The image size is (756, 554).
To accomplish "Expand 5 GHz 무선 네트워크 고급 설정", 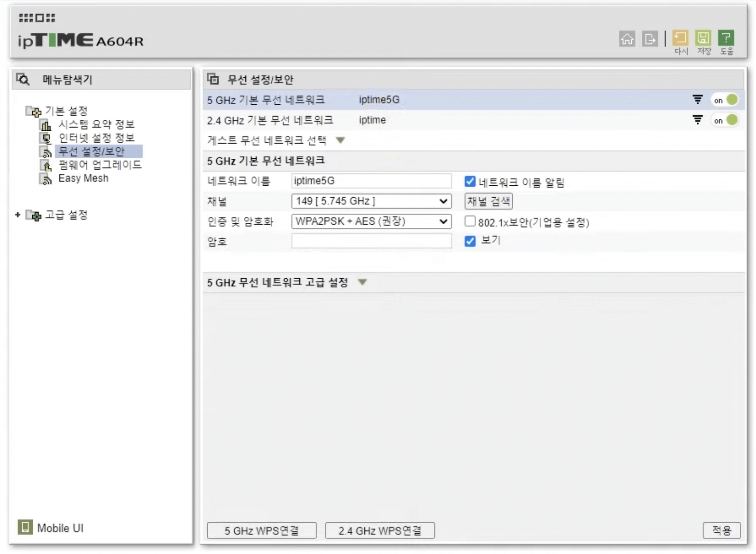I will [362, 282].
